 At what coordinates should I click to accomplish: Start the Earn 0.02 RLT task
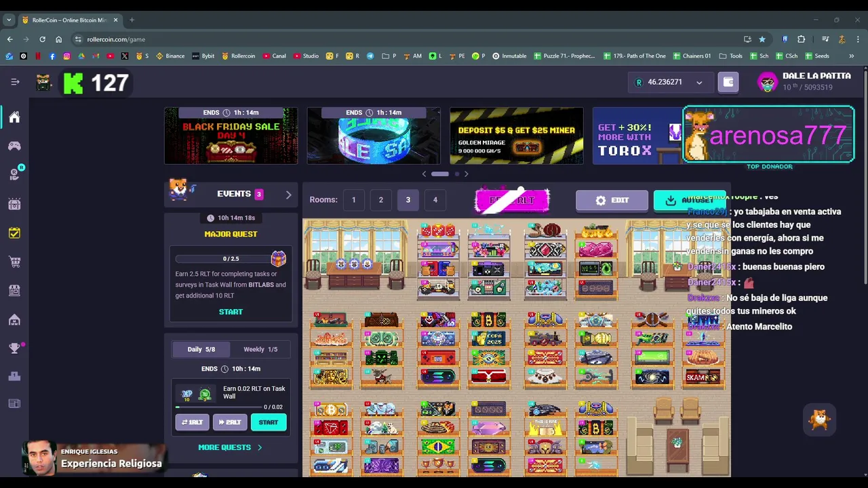coord(268,422)
